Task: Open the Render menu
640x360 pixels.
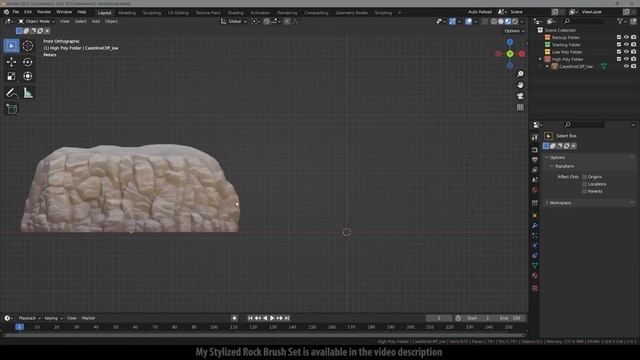Action: tap(44, 12)
